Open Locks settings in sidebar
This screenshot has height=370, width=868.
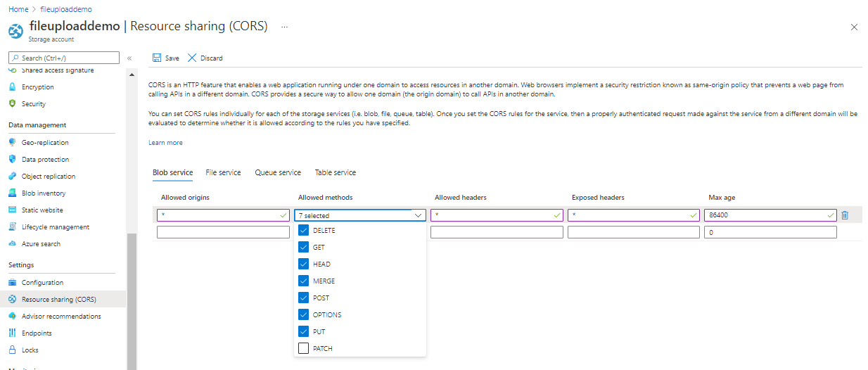click(30, 350)
